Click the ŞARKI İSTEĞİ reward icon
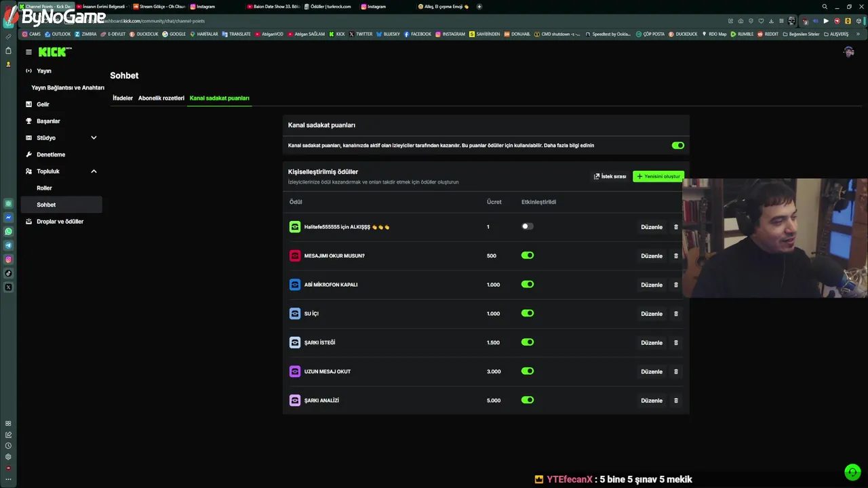Viewport: 868px width, 488px height. [295, 342]
